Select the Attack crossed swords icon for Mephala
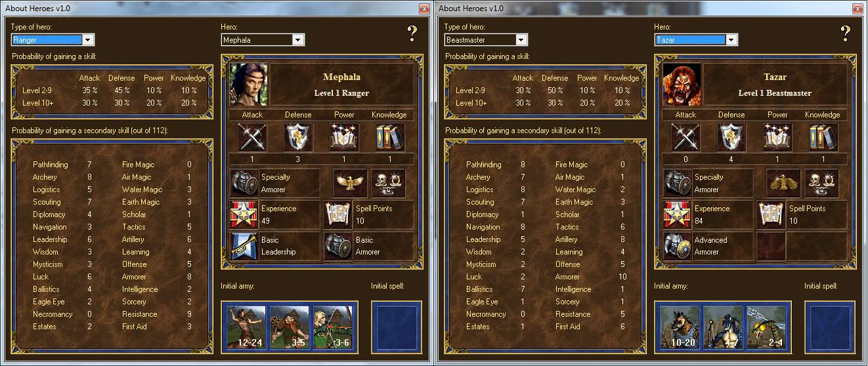Viewport: 868px width, 366px height. [252, 138]
